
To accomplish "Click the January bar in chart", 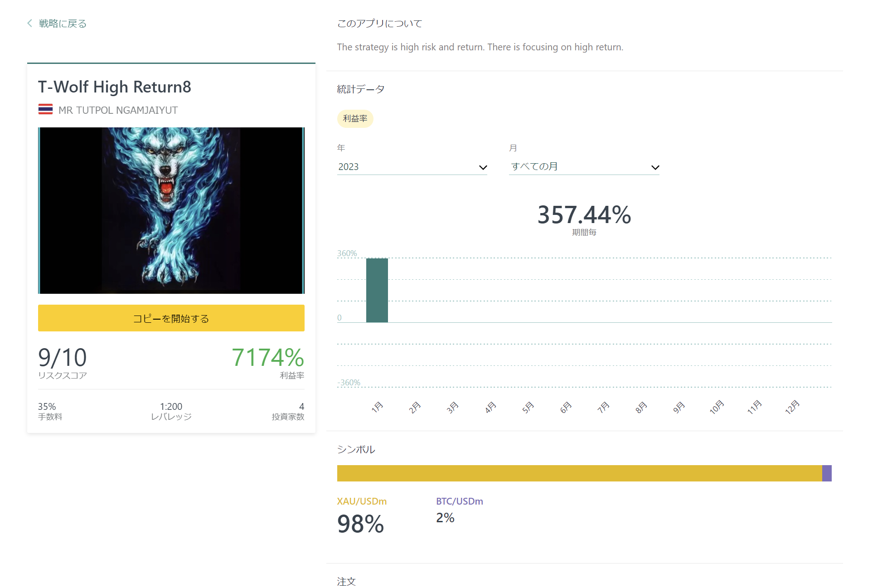I will click(377, 290).
